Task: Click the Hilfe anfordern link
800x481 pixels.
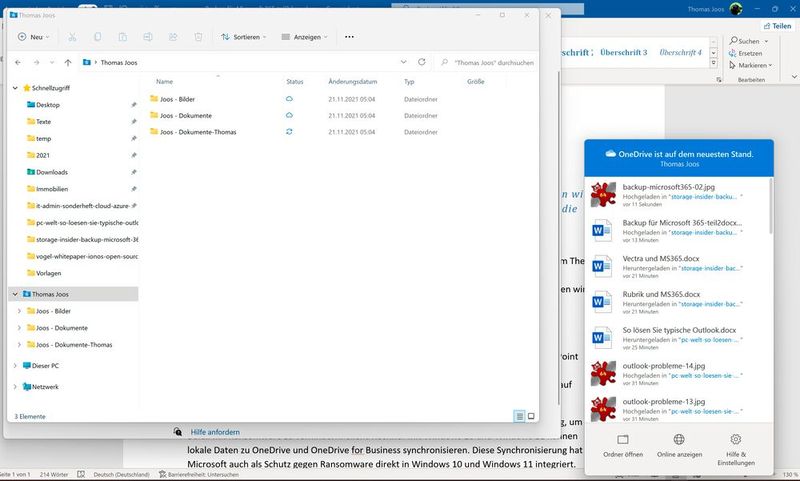Action: point(215,432)
